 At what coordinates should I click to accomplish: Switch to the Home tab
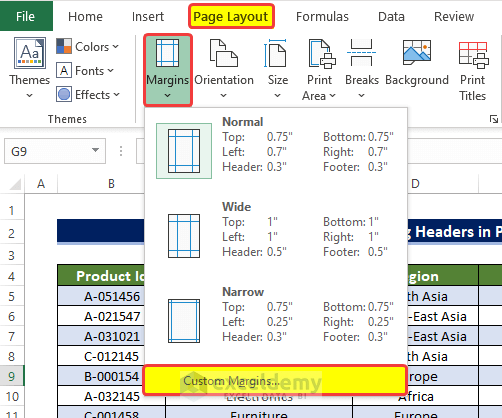coord(85,16)
